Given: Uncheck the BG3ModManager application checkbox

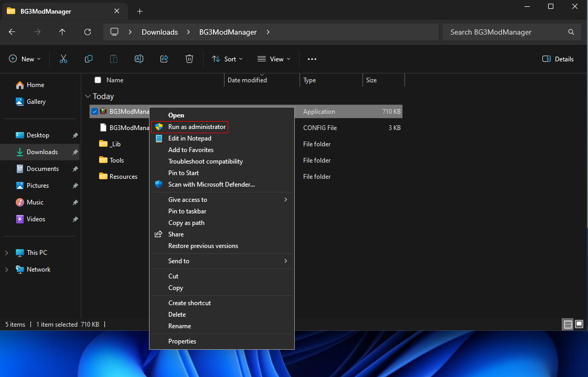Looking at the screenshot, I should (x=94, y=111).
